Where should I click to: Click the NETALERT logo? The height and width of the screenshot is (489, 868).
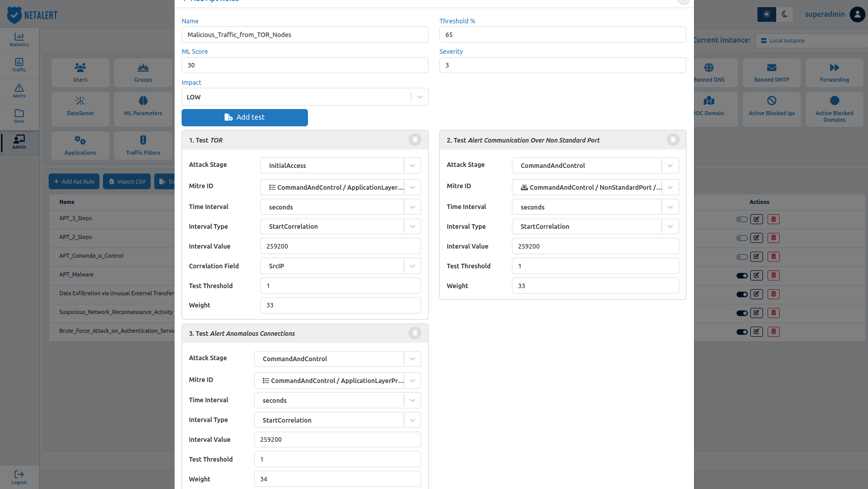coord(32,15)
